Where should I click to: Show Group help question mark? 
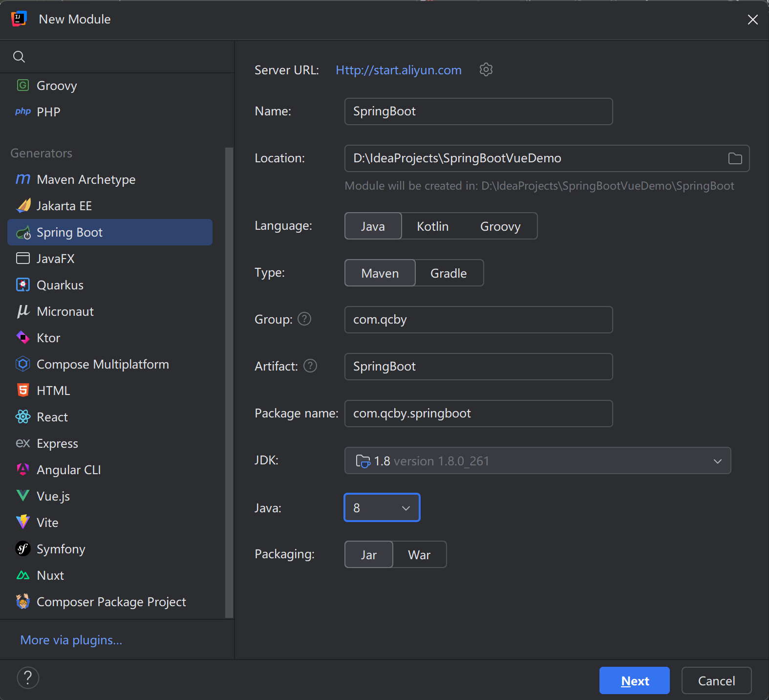pos(304,319)
